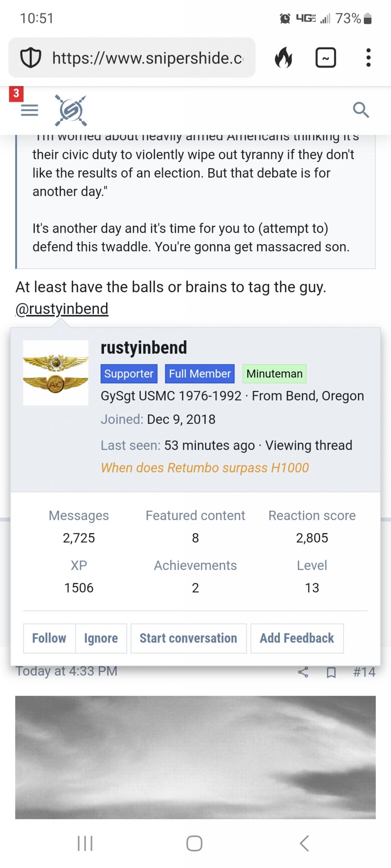This screenshot has height=868, width=391.
Task: Start conversation with rustyinbend
Action: coord(188,638)
